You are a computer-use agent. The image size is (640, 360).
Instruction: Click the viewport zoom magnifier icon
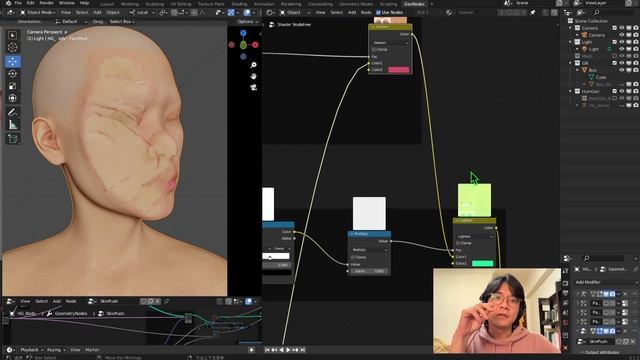[253, 65]
